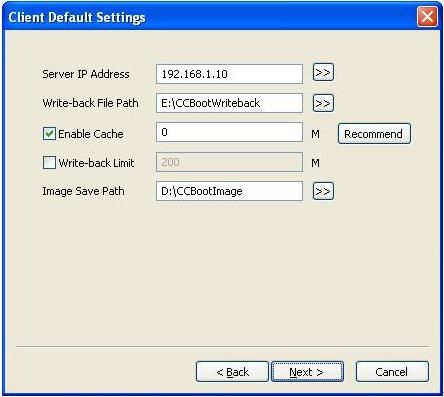Click the >> button beside Server IP Address

(323, 72)
